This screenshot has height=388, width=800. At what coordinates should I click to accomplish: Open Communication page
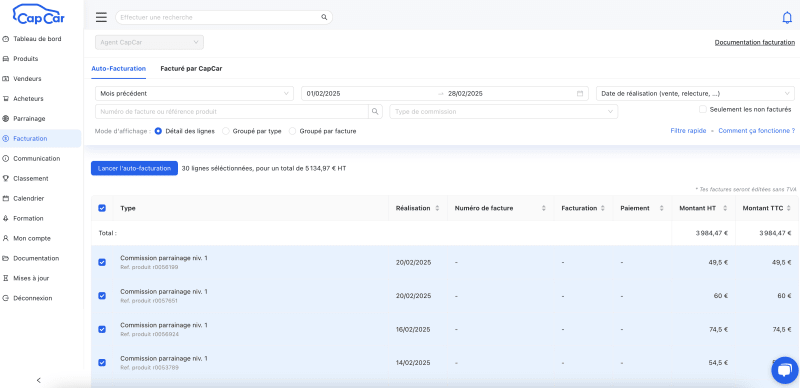[37, 158]
